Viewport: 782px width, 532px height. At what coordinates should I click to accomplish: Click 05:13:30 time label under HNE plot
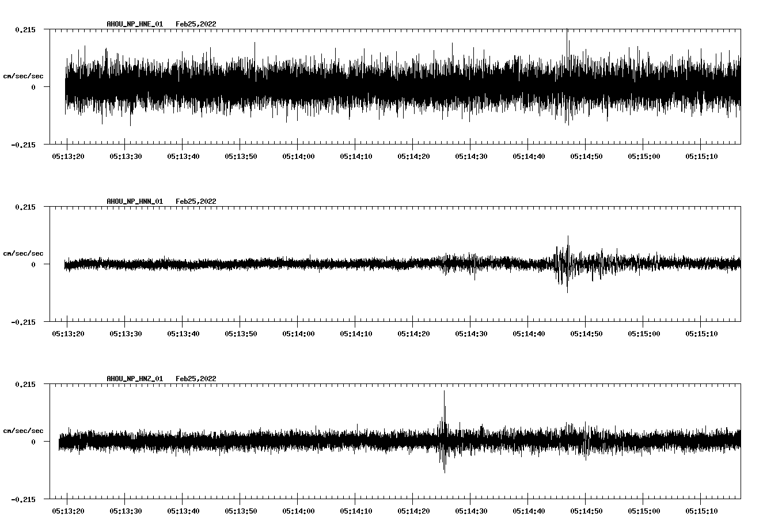tap(126, 156)
